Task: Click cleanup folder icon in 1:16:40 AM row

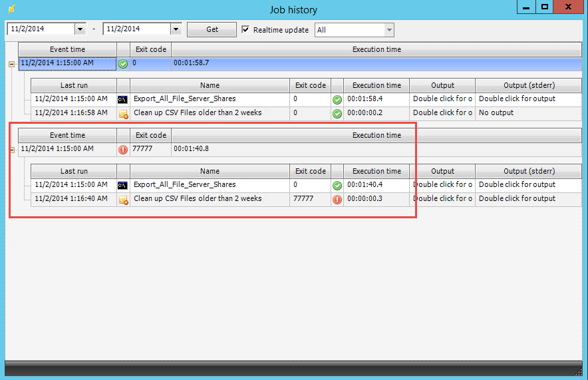Action: [x=123, y=200]
